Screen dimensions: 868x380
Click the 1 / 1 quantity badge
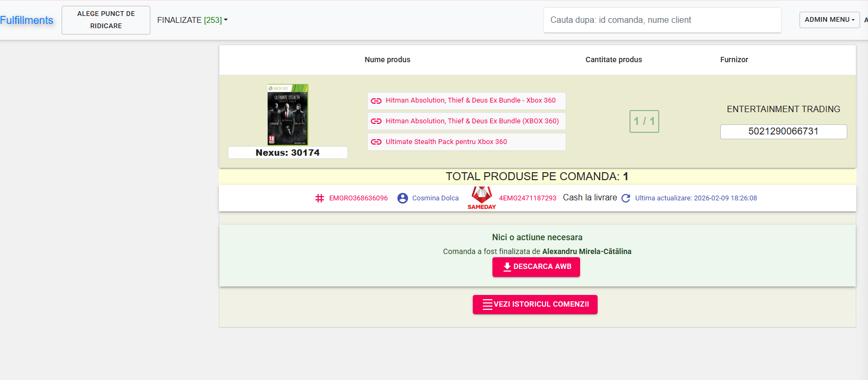point(644,121)
